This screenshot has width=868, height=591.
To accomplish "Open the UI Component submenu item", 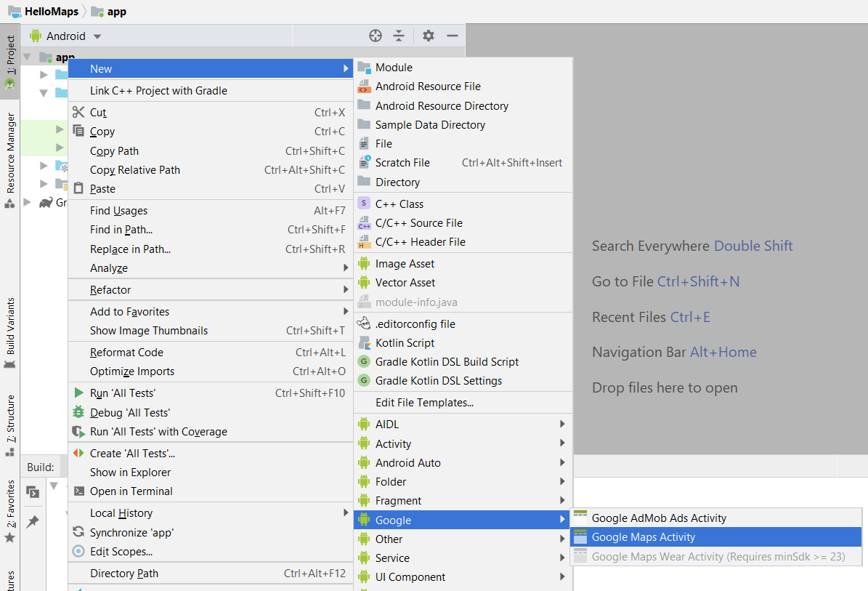I will point(463,576).
